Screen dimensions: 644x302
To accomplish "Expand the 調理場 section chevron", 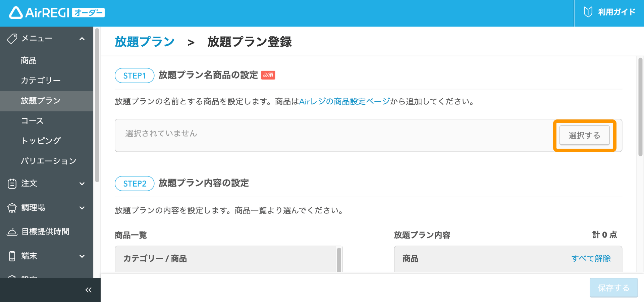I will coord(82,208).
